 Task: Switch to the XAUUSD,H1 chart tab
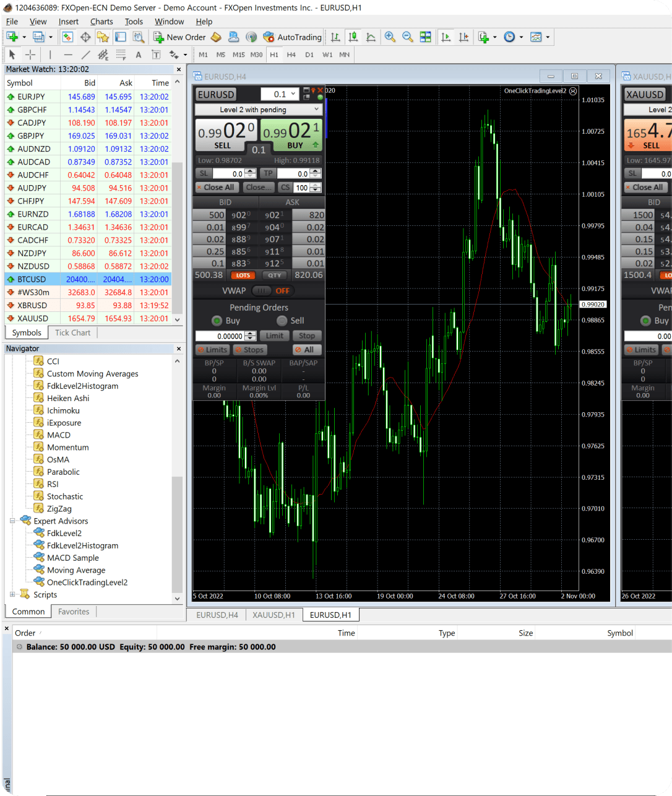pos(274,615)
